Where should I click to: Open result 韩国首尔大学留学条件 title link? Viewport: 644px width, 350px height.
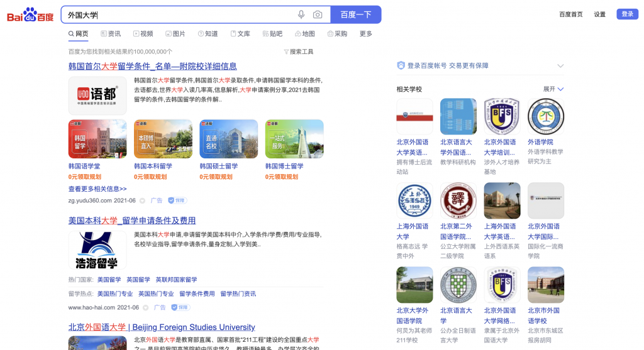click(x=152, y=66)
